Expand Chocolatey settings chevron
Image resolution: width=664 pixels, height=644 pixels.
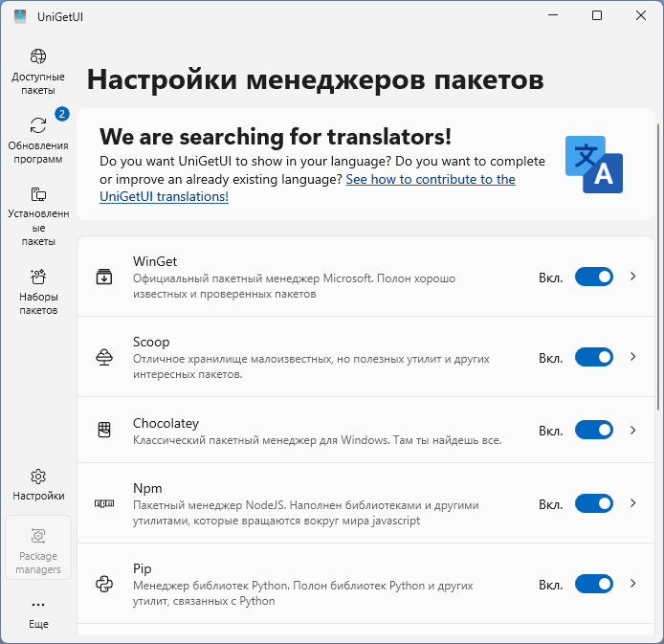click(x=633, y=431)
